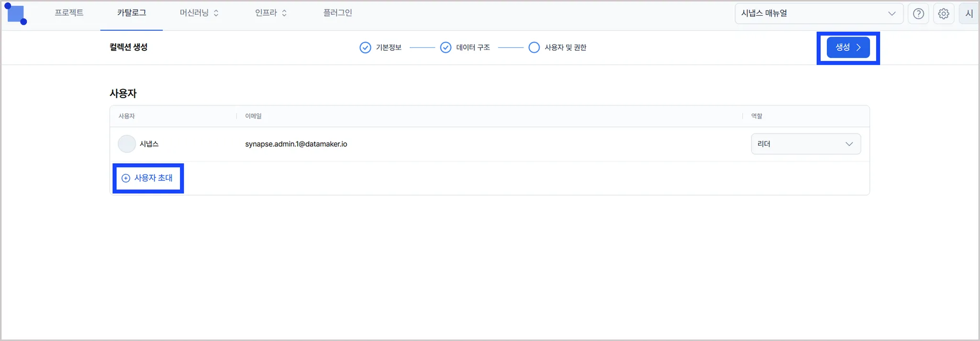Click the 데이터 구조 step label
Viewport: 980px width, 341px height.
pyautogui.click(x=473, y=47)
